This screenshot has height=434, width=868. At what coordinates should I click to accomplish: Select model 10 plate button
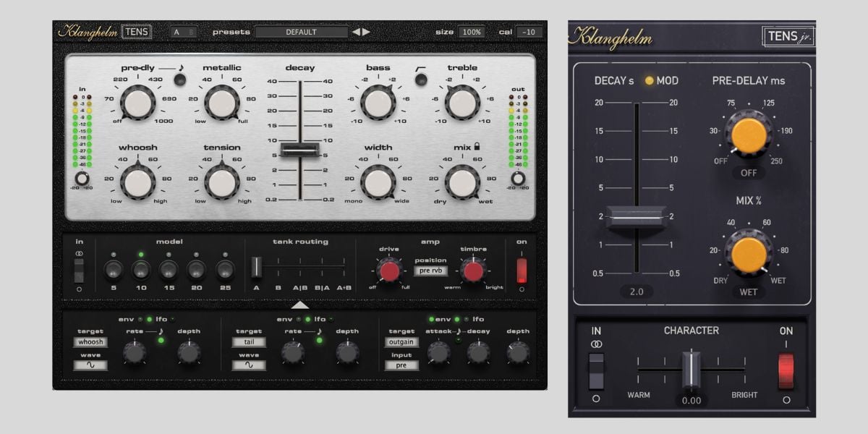[x=141, y=271]
